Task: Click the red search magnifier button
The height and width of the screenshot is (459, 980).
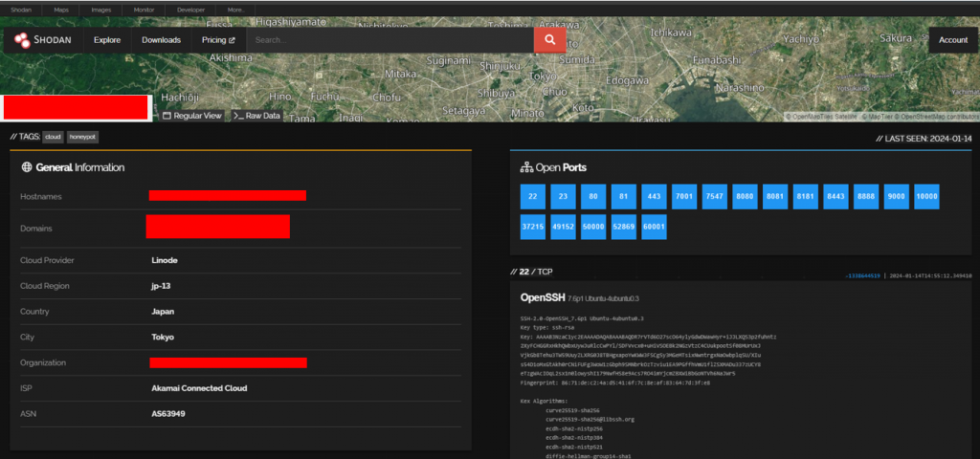Action: pos(549,40)
